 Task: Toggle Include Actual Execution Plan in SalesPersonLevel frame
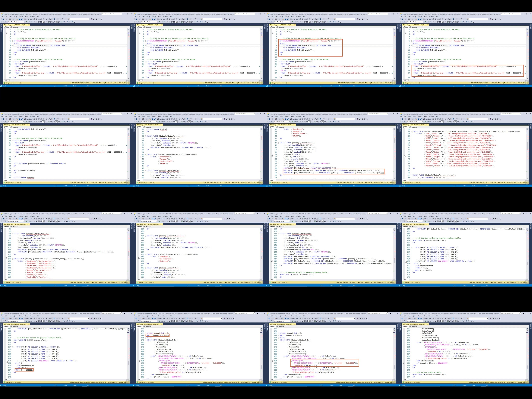pos(179,122)
